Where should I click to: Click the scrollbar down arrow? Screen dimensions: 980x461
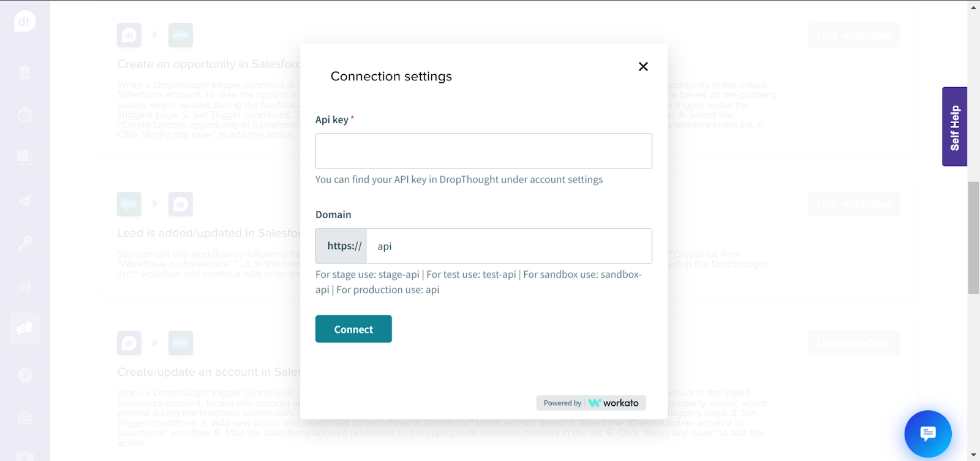(x=973, y=455)
